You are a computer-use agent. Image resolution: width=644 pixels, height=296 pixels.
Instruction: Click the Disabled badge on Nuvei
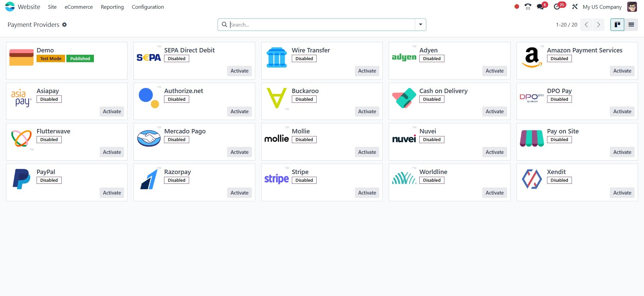432,139
